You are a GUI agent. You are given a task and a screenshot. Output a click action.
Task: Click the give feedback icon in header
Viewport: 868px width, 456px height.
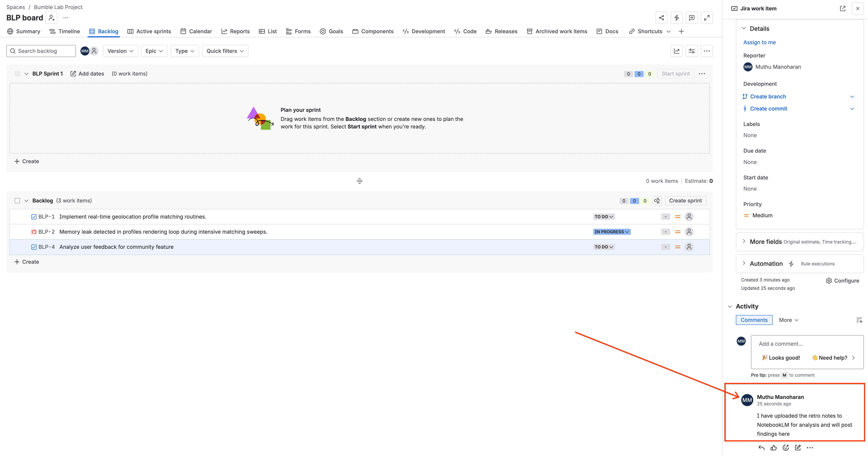[x=692, y=18]
